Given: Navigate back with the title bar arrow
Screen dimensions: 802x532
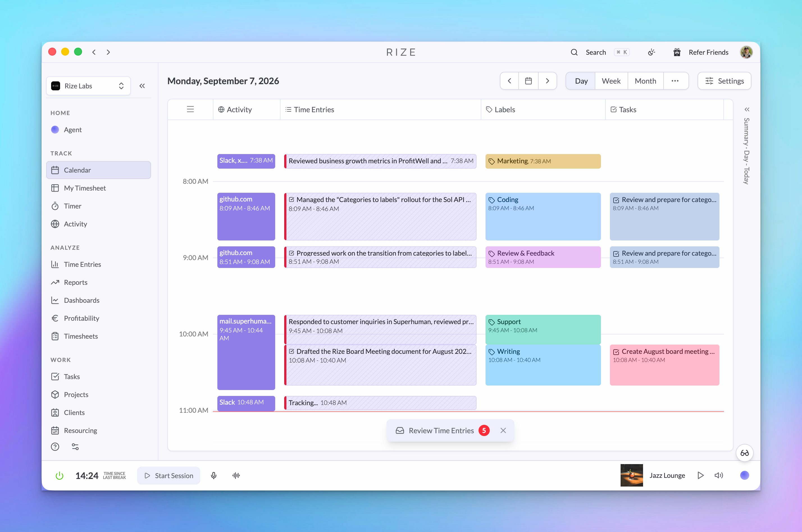Looking at the screenshot, I should tap(94, 52).
